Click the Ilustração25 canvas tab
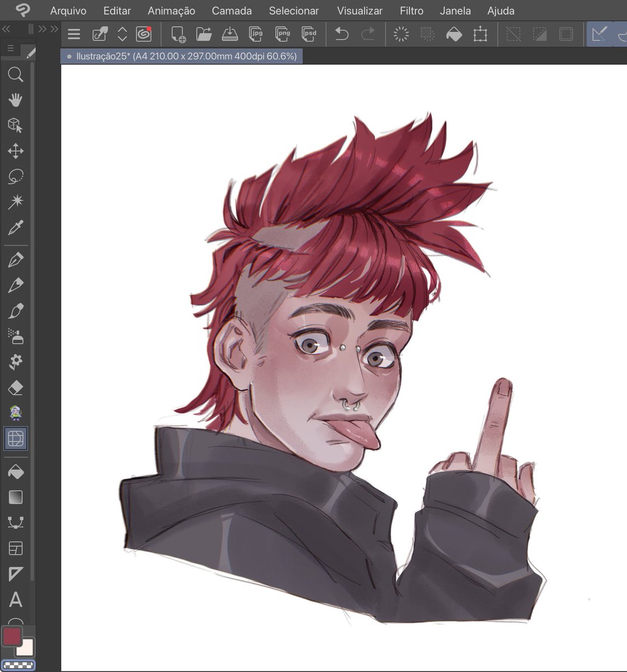 point(182,56)
